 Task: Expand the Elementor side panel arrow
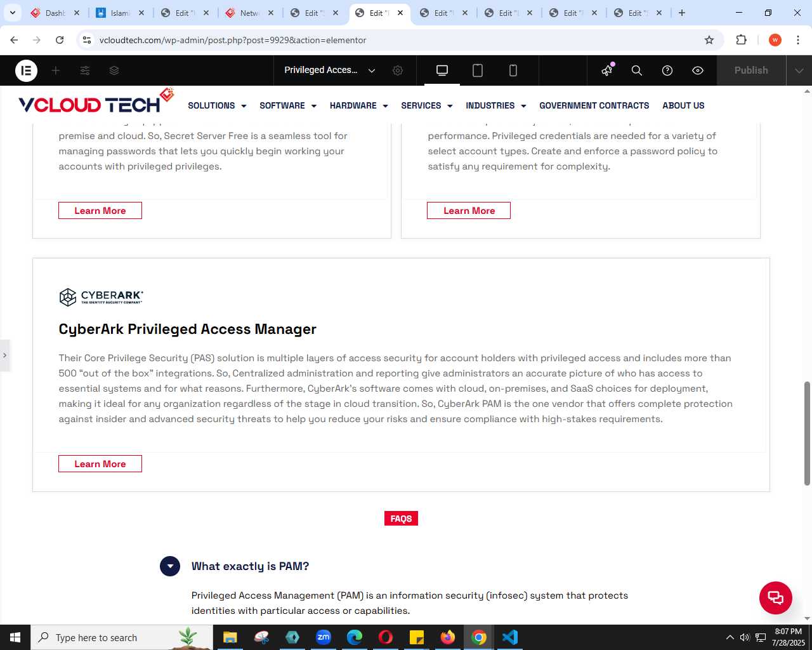pos(4,355)
